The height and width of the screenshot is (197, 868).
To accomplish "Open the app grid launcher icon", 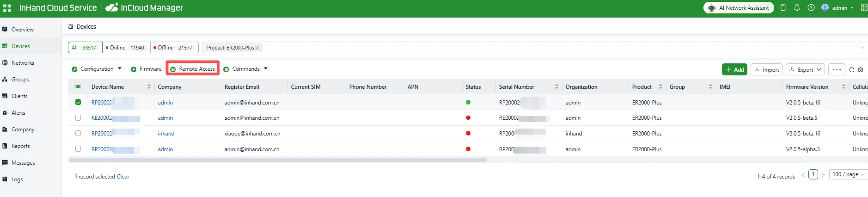I will click(7, 8).
